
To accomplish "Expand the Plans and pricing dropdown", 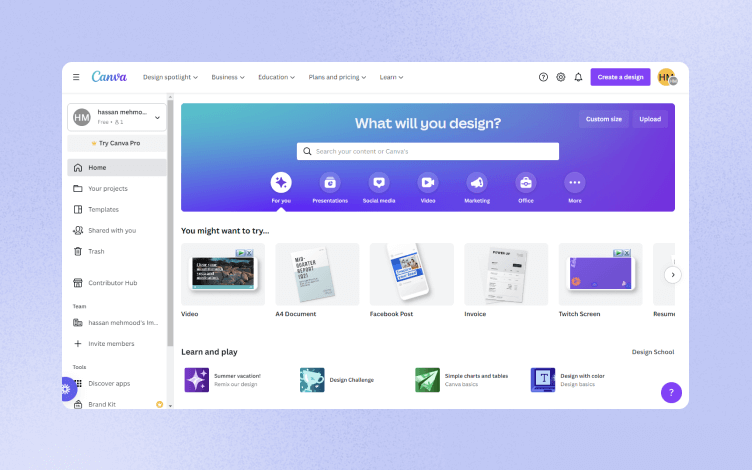I will click(337, 77).
